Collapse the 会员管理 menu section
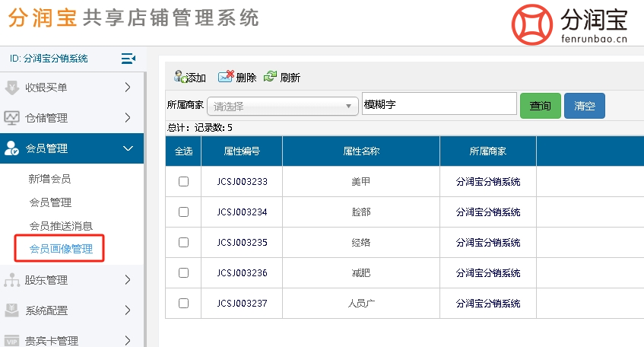 point(128,148)
